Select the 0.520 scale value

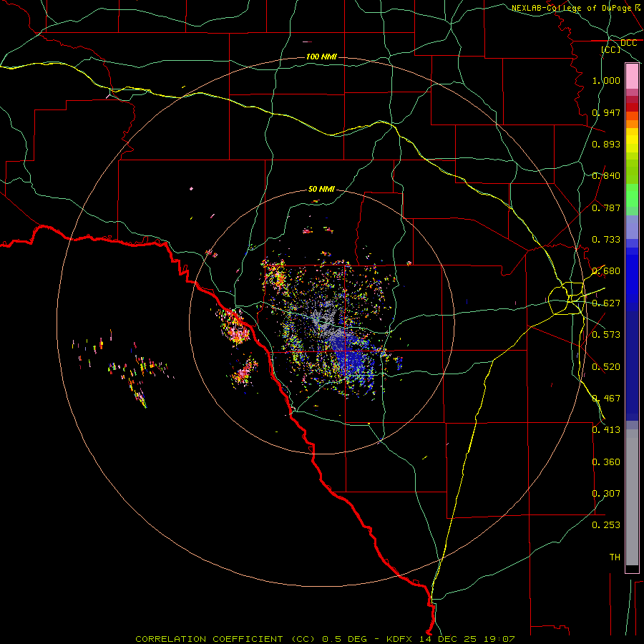tap(606, 367)
